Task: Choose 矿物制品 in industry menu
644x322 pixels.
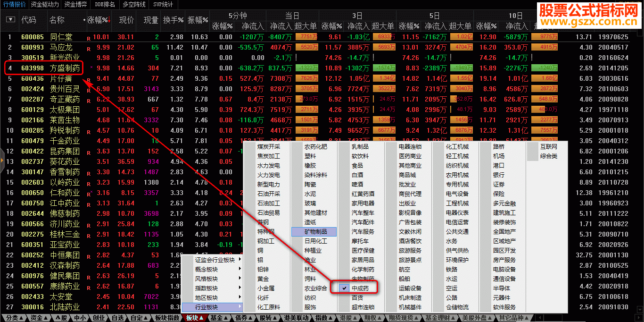Action: tap(314, 231)
